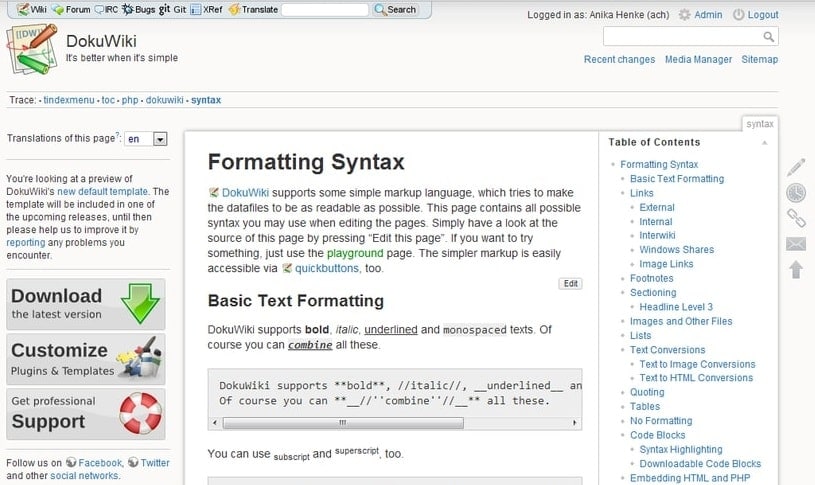Click the magnifier icon in site search
This screenshot has width=815, height=485.
(x=768, y=36)
